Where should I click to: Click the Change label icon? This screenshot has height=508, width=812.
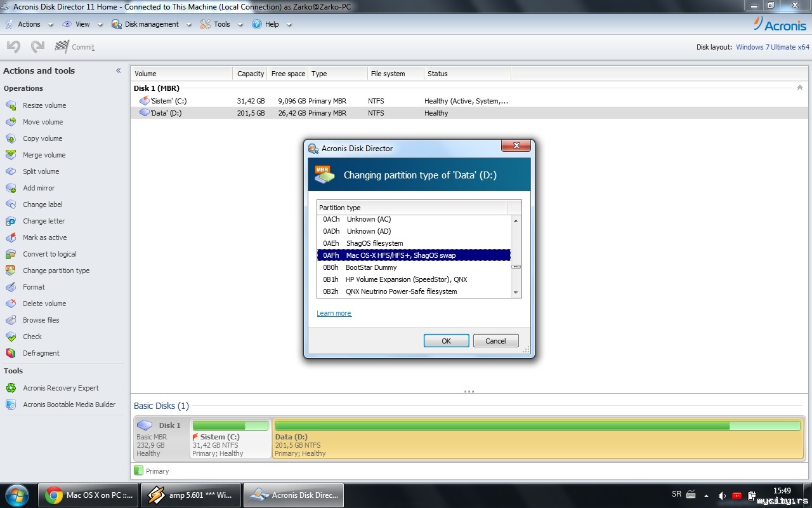pos(11,204)
